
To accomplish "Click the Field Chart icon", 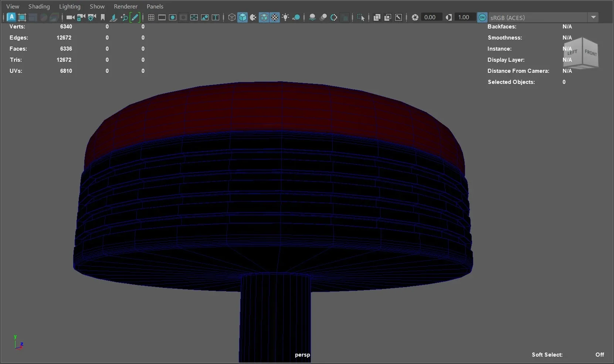I will (194, 17).
